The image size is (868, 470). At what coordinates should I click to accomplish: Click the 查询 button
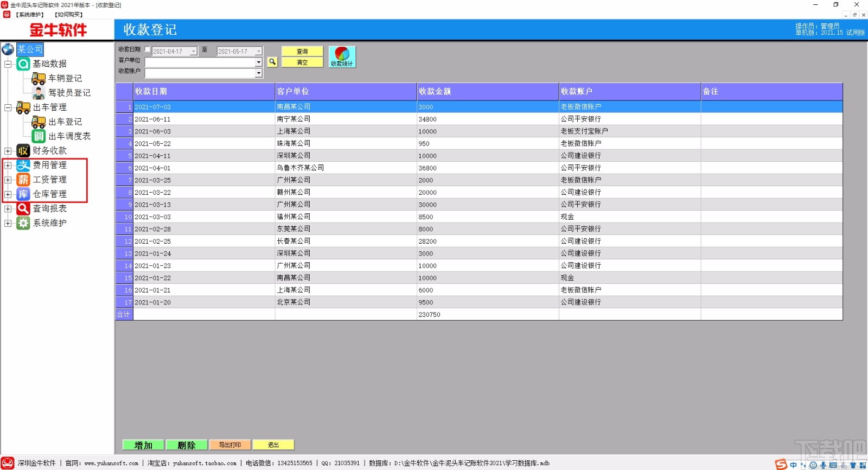302,51
